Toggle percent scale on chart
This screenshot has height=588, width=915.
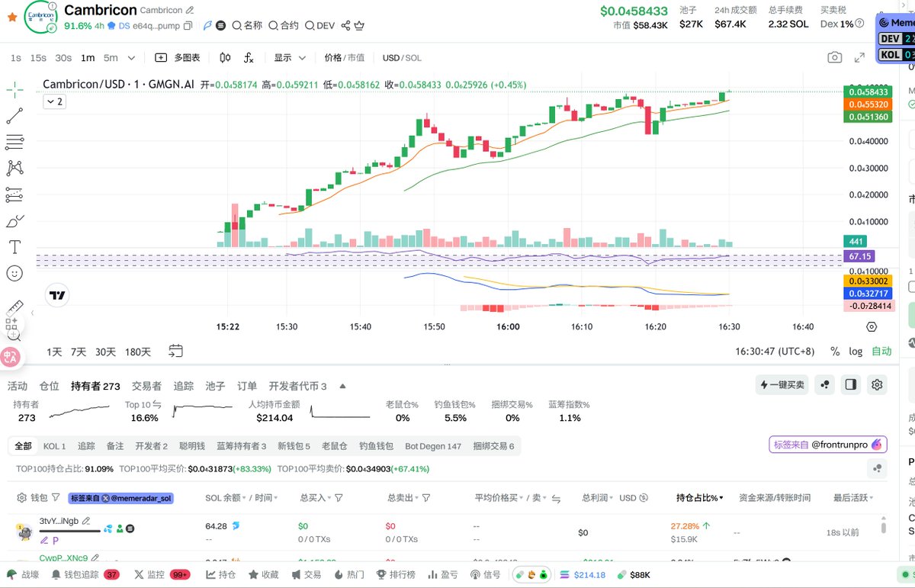[835, 352]
